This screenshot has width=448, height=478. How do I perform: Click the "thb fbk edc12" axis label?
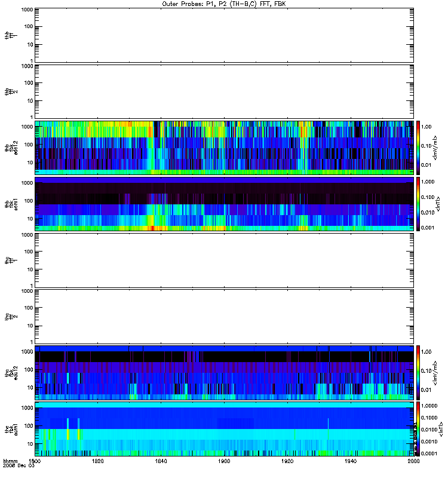[x=11, y=148]
